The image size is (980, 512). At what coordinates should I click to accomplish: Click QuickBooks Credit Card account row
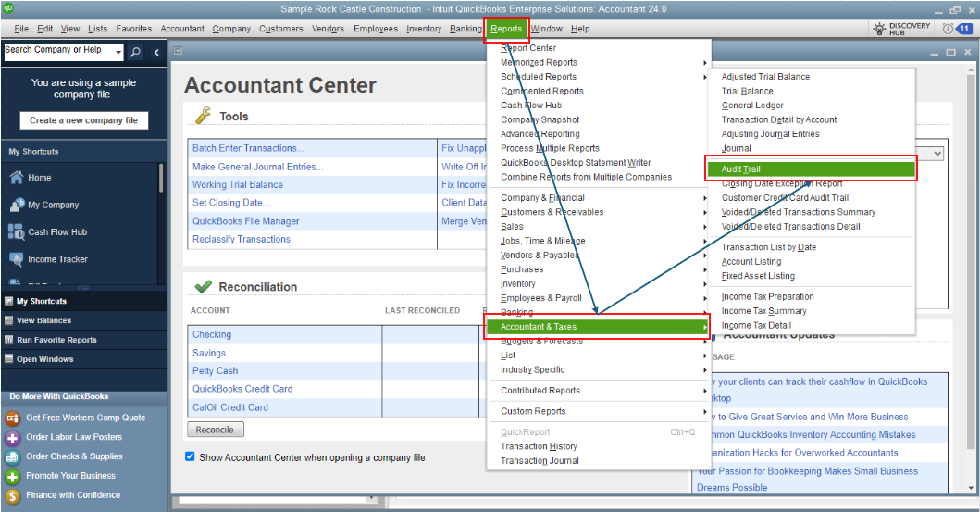tap(284, 389)
